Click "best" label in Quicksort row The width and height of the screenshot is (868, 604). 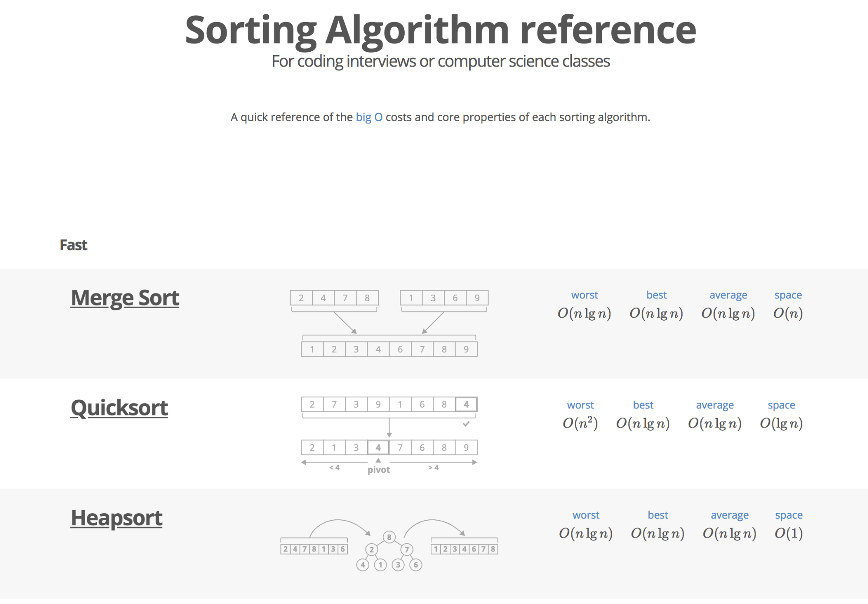pos(643,405)
